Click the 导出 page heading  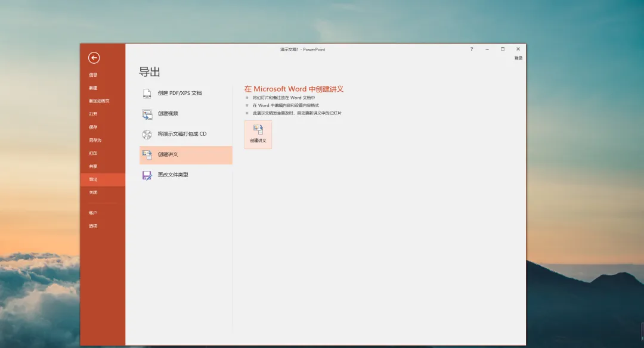tap(150, 72)
